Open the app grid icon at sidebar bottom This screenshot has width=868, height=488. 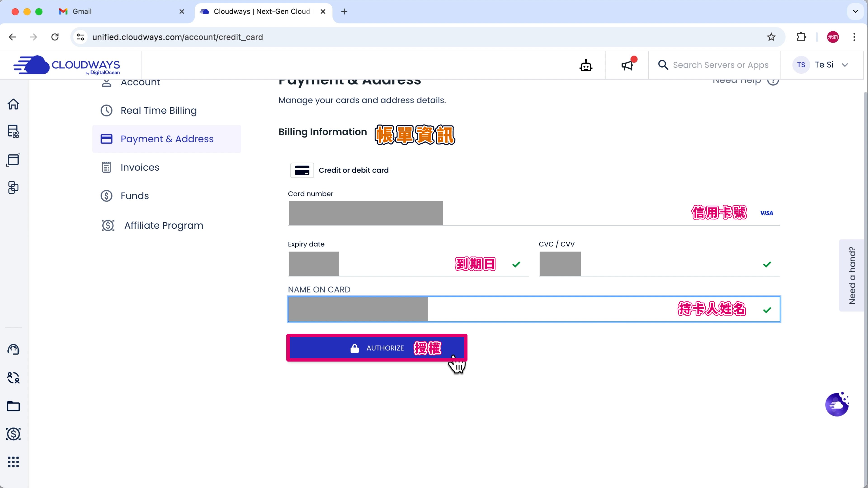[13, 462]
